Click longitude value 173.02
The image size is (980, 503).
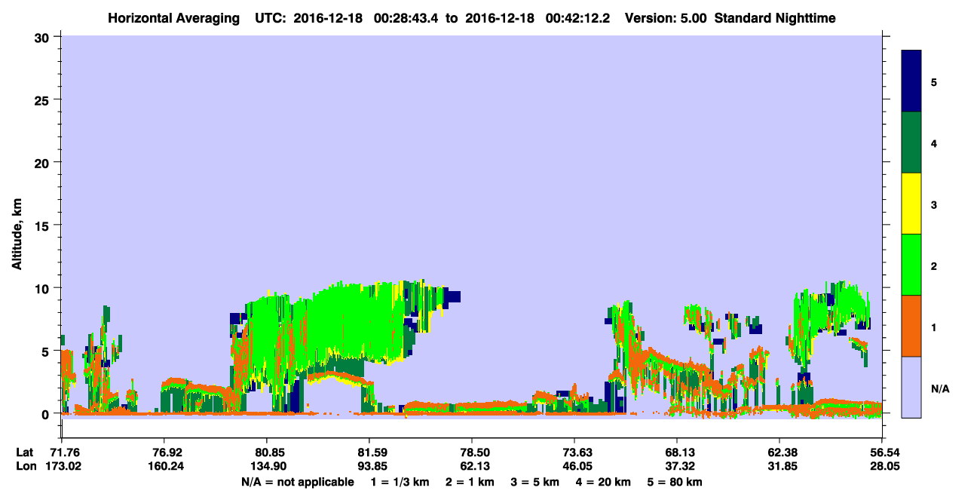coord(63,466)
